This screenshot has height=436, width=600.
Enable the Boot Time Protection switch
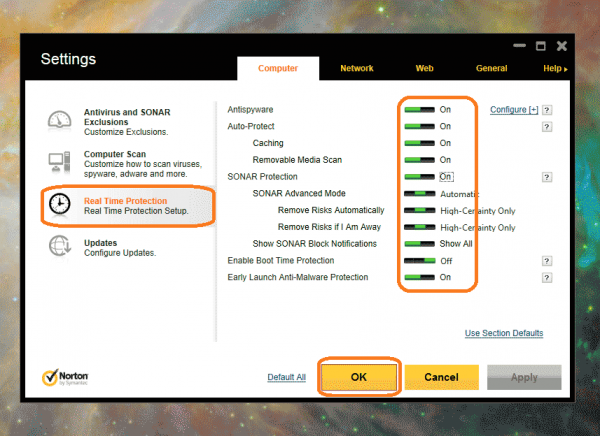pyautogui.click(x=419, y=261)
